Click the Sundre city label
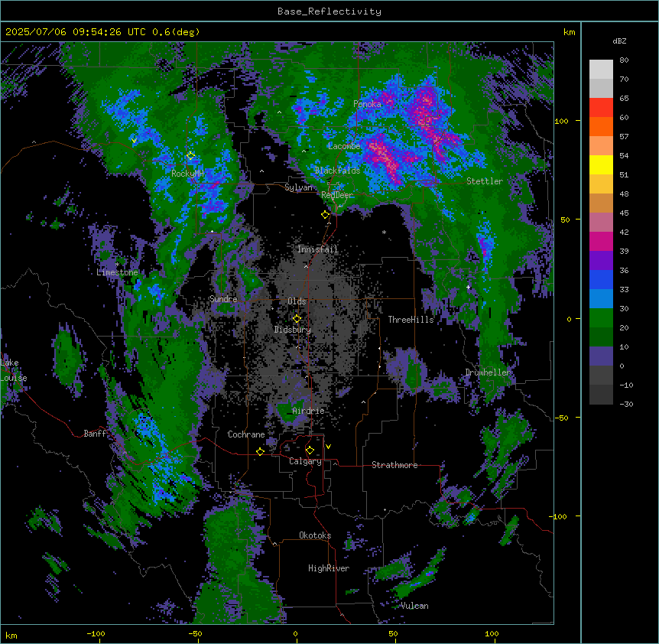 [223, 299]
